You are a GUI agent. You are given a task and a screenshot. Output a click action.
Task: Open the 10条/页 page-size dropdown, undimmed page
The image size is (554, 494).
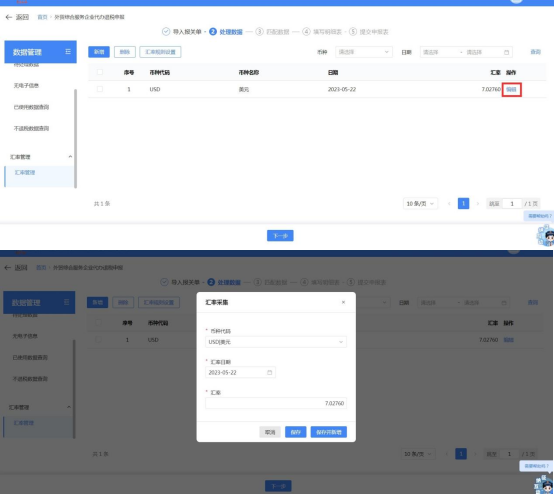click(x=420, y=204)
